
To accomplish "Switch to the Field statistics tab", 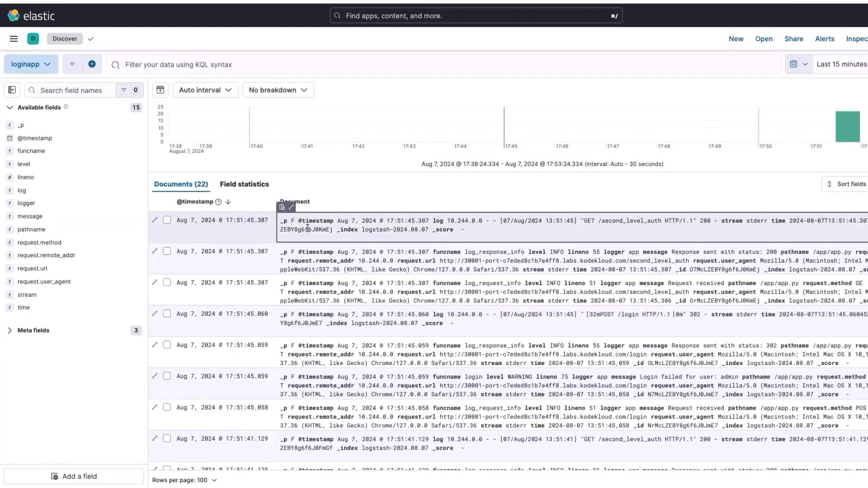I will (x=244, y=184).
